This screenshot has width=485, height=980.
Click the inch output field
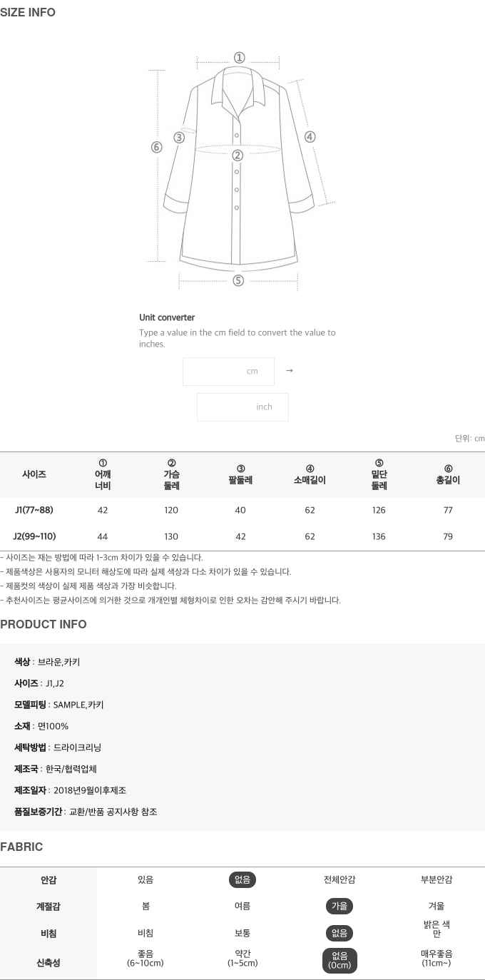click(242, 407)
